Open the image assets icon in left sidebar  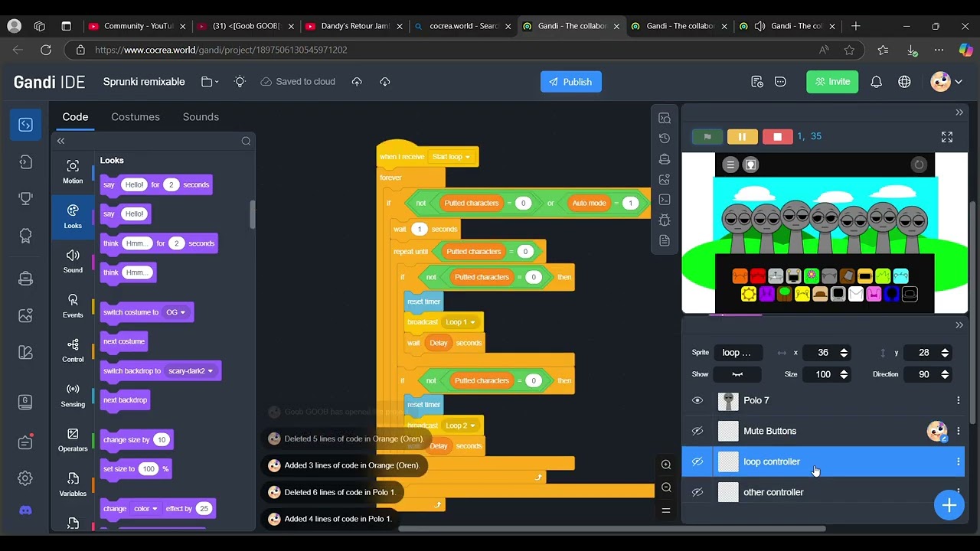coord(25,315)
